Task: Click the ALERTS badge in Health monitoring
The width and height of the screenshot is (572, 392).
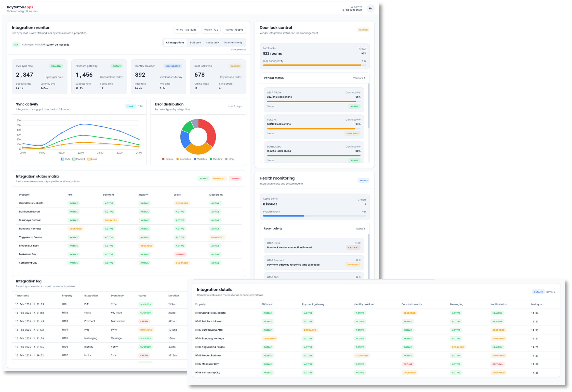Action: [x=363, y=180]
